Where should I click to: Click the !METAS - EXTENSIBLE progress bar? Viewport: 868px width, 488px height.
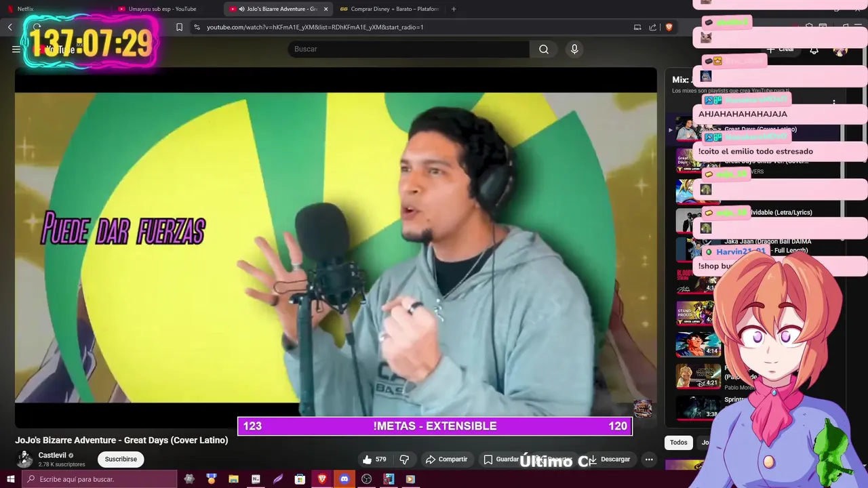(435, 426)
